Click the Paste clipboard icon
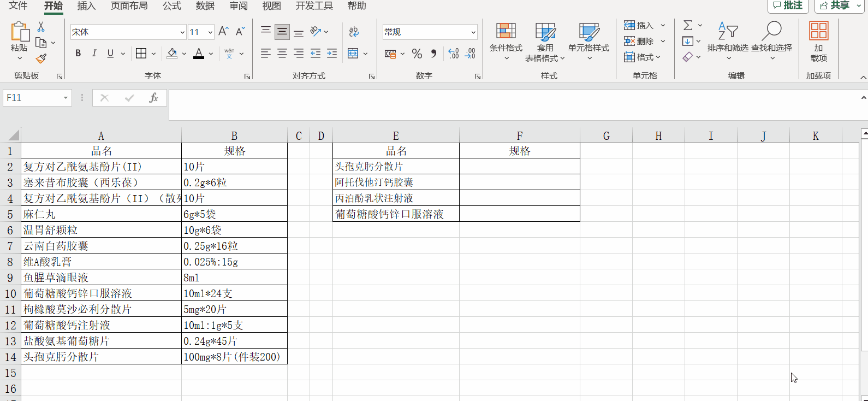Image resolution: width=868 pixels, height=401 pixels. click(x=20, y=32)
